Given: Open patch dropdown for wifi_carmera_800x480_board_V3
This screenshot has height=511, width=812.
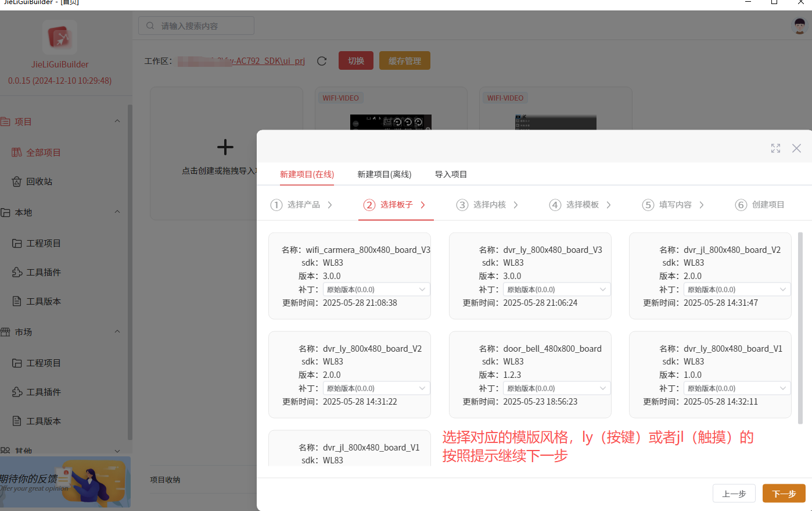Looking at the screenshot, I should coord(376,290).
